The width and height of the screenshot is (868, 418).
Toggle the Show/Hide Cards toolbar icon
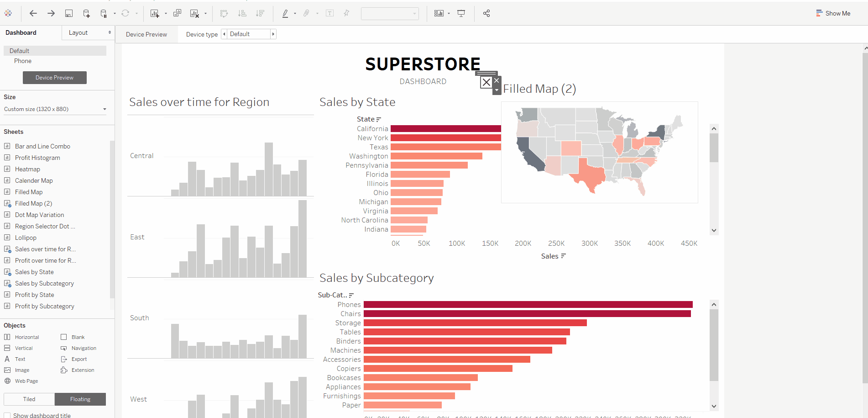439,13
